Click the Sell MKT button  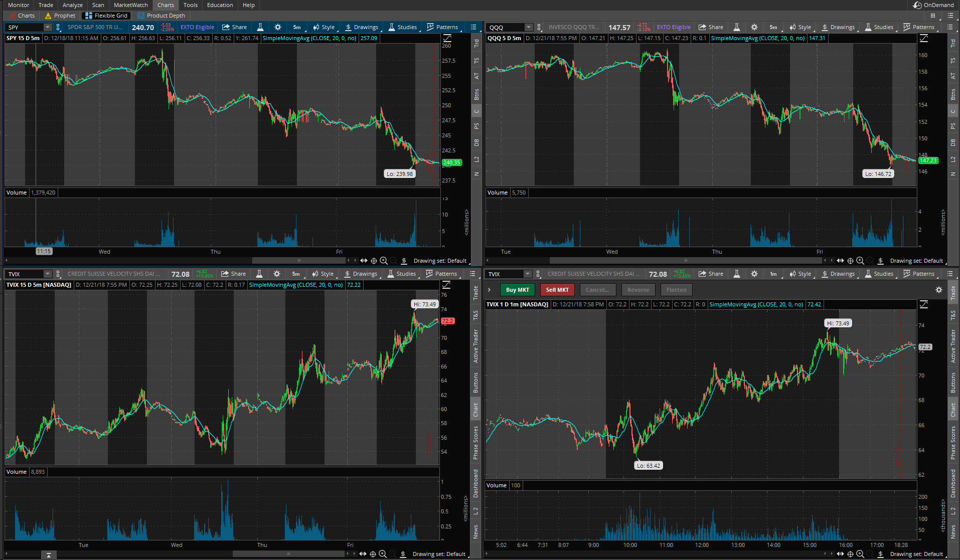[558, 290]
